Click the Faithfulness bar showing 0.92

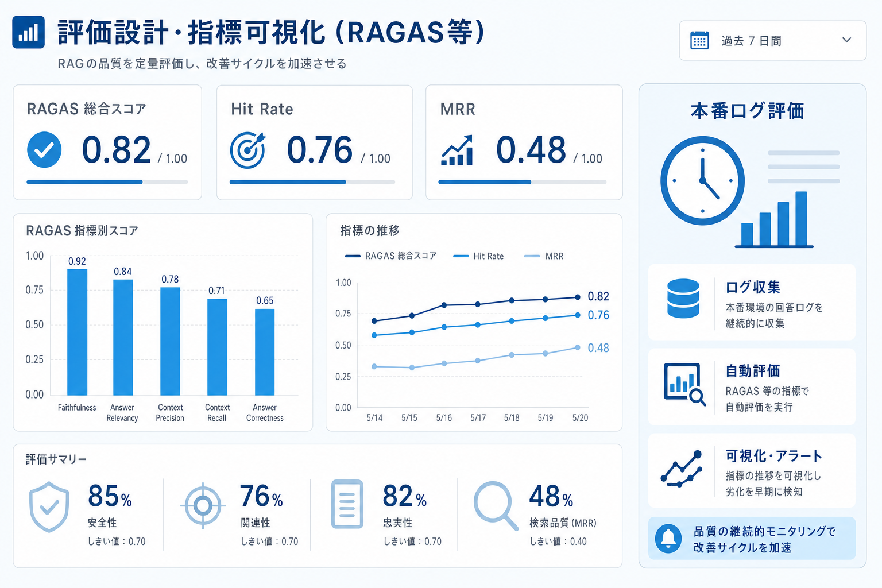[77, 332]
